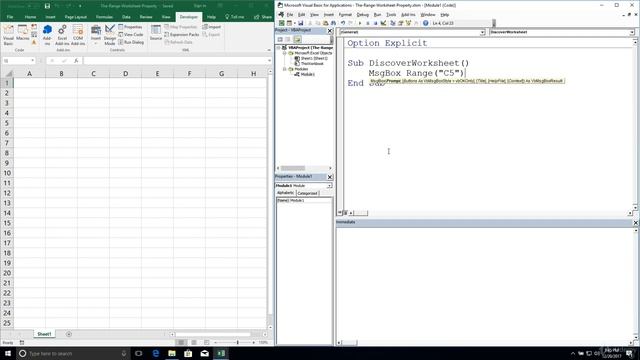Open the VBA Debug menu

(x=362, y=15)
